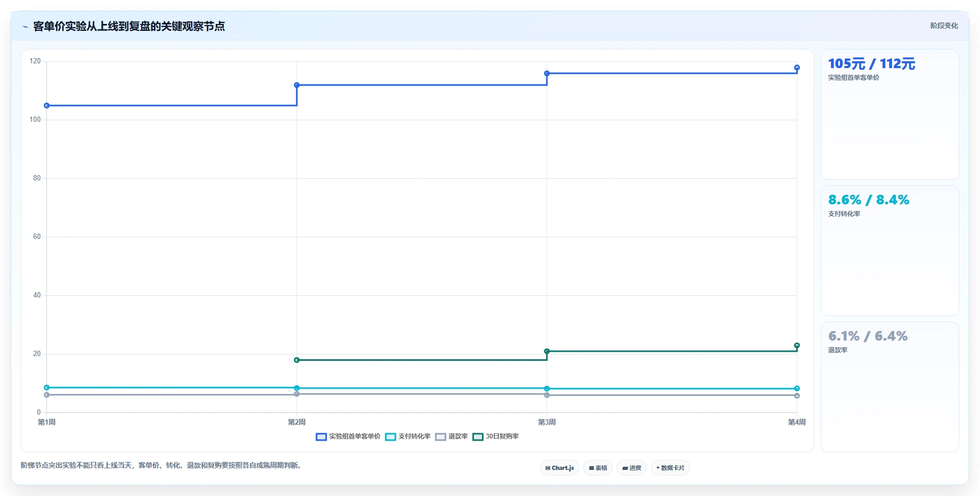Click the 6.1% / 6.4% card value
The height and width of the screenshot is (496, 980).
click(x=868, y=336)
